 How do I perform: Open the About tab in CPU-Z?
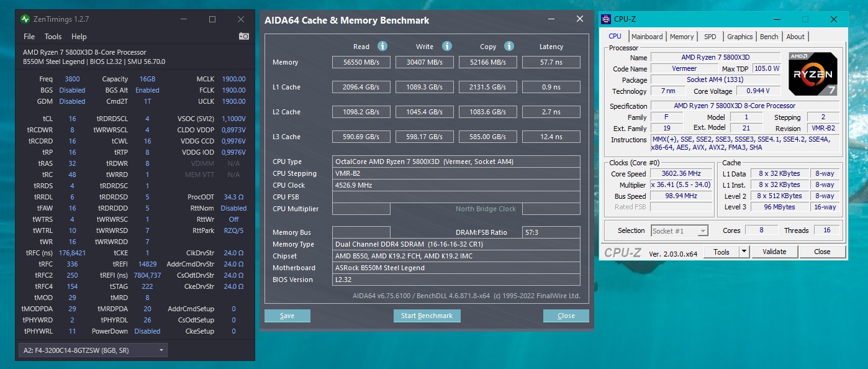click(x=795, y=37)
